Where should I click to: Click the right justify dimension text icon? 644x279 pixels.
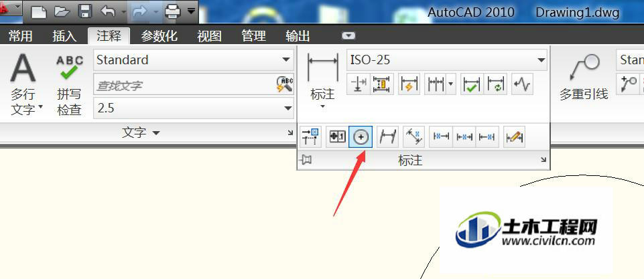pos(487,137)
